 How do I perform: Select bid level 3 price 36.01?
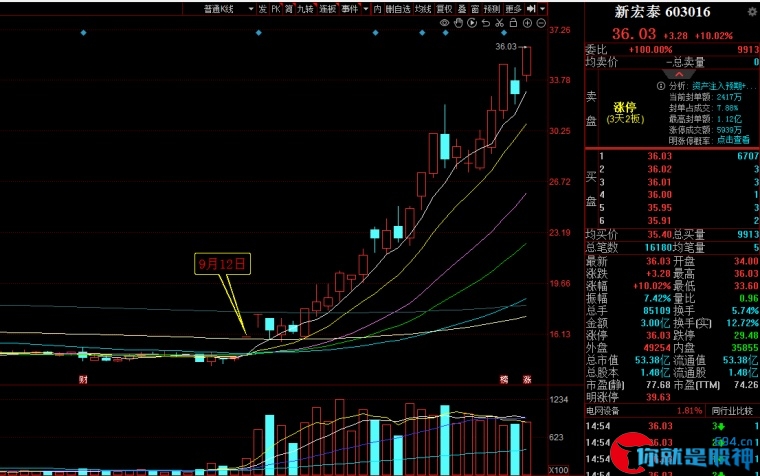[660, 182]
